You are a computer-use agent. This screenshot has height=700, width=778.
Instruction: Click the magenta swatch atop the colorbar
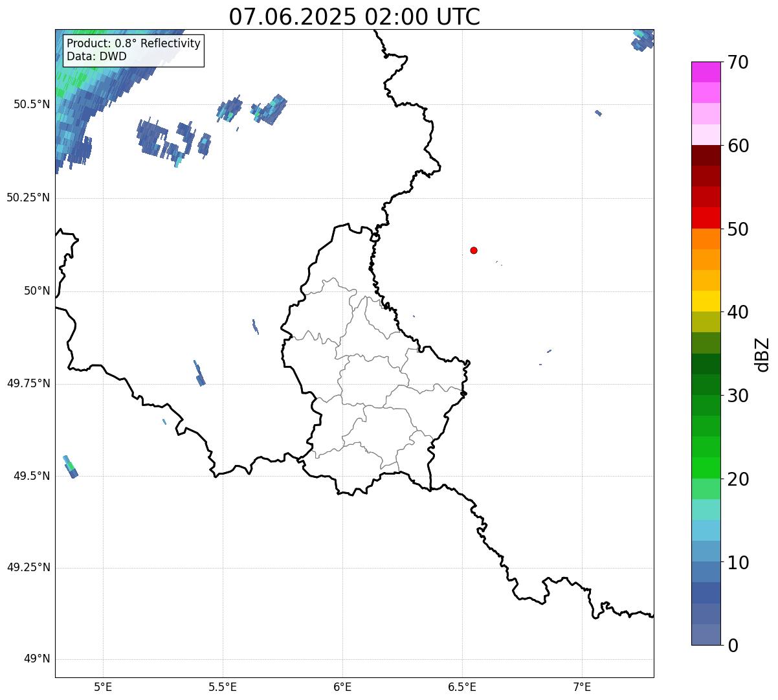click(x=706, y=72)
